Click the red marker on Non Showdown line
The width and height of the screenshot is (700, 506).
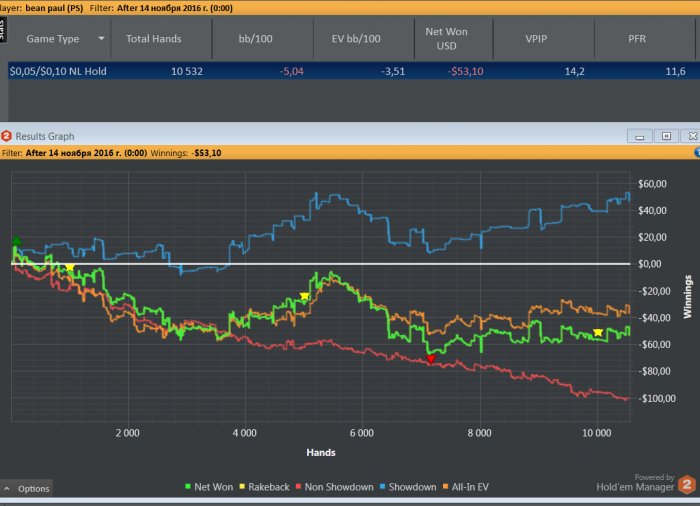coord(431,358)
